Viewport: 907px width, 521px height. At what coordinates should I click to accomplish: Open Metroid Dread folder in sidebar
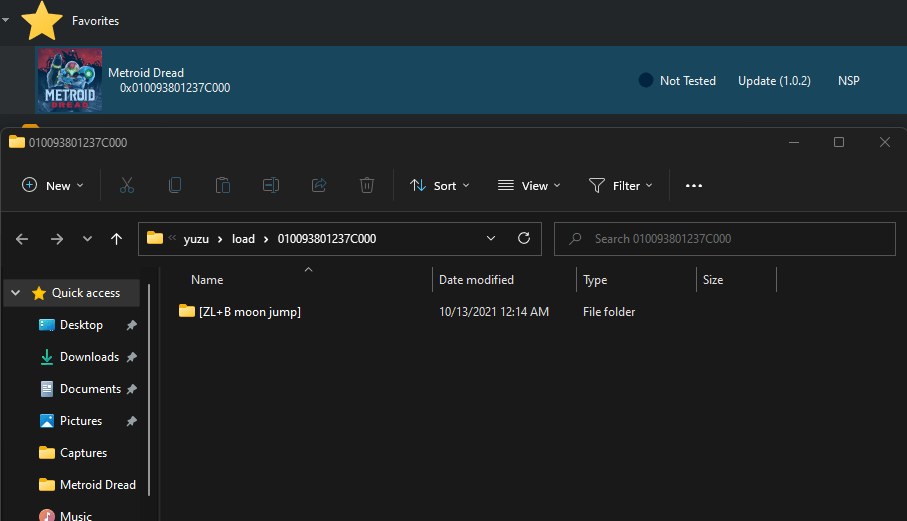(98, 485)
